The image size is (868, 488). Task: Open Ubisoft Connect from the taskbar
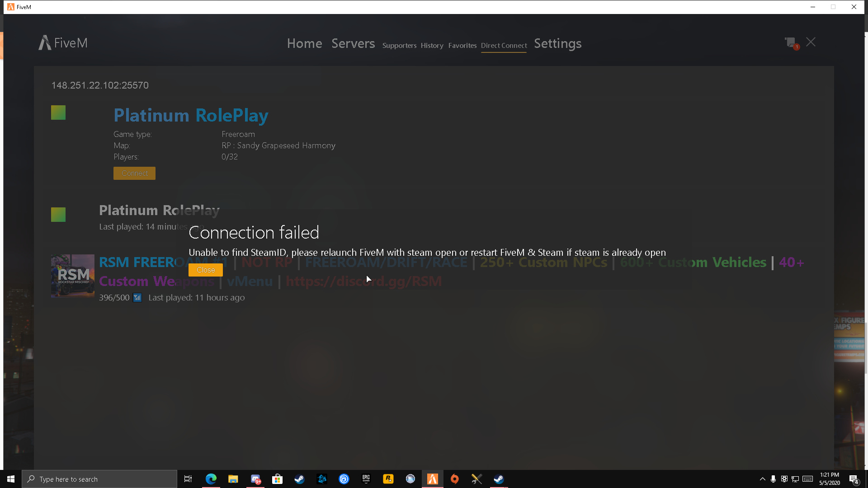click(x=344, y=479)
